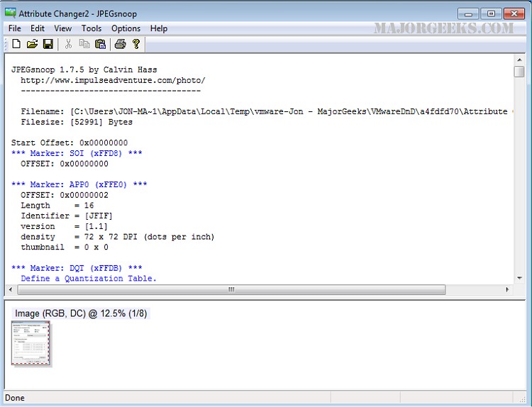Open the Tools menu
The image size is (532, 407).
click(92, 28)
